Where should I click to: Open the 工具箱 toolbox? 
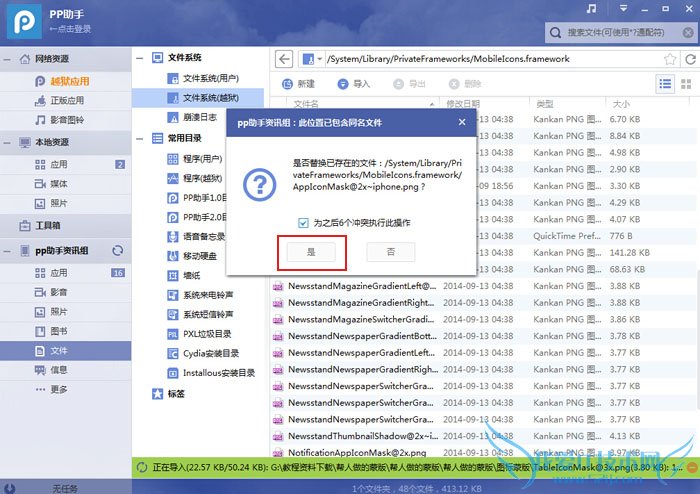point(66,226)
